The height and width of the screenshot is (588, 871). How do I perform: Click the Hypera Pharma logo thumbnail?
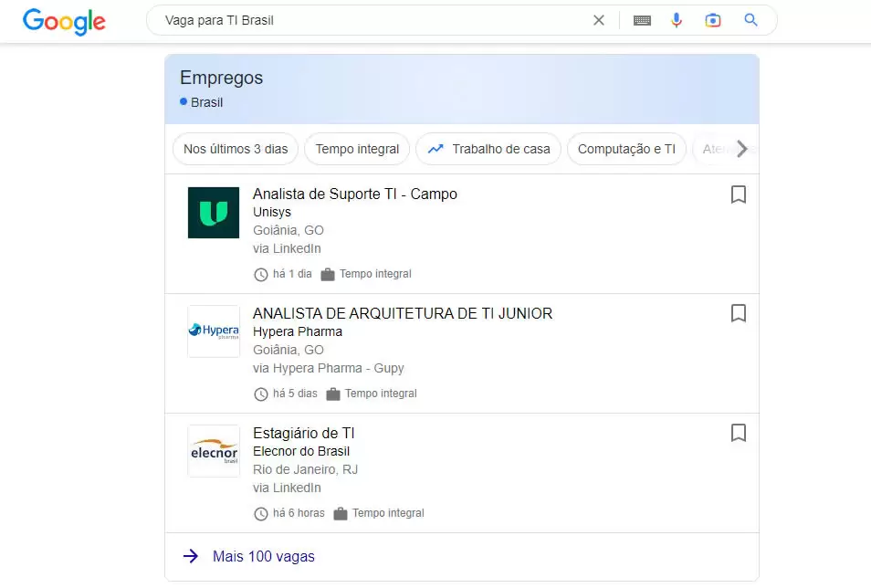click(x=214, y=331)
